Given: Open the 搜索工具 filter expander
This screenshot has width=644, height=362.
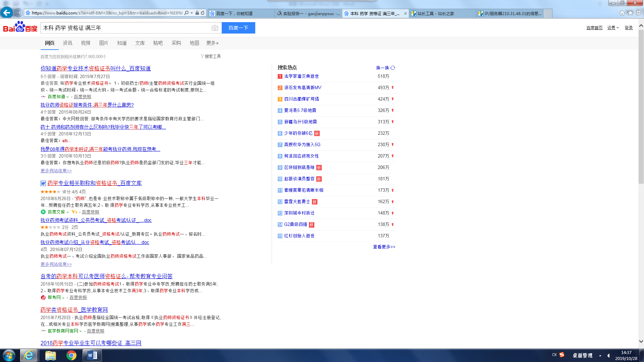Looking at the screenshot, I should (x=211, y=56).
